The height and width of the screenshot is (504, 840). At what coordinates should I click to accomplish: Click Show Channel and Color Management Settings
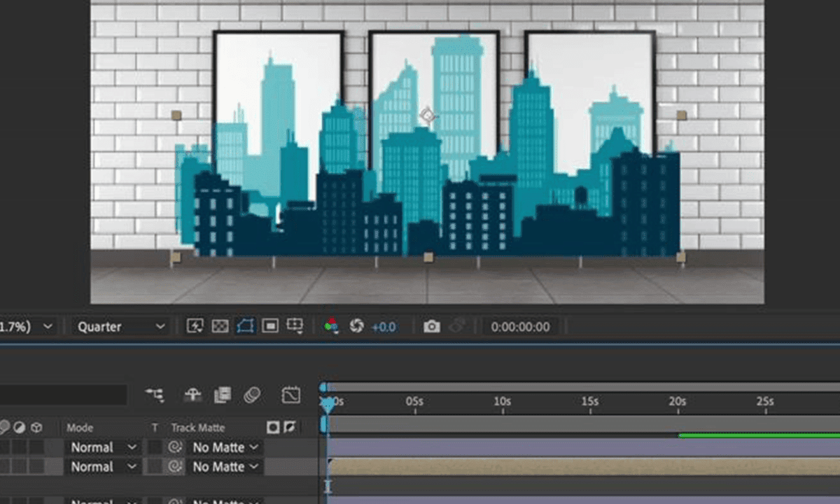click(x=331, y=325)
